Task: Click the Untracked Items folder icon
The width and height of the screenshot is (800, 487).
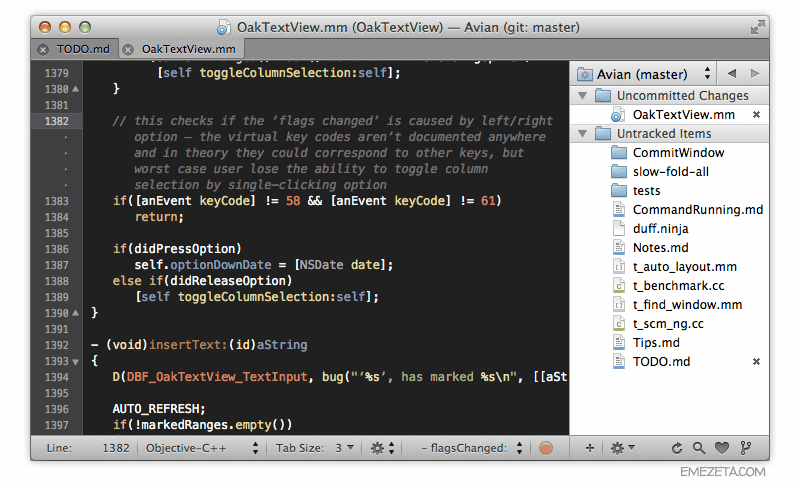Action: point(603,134)
